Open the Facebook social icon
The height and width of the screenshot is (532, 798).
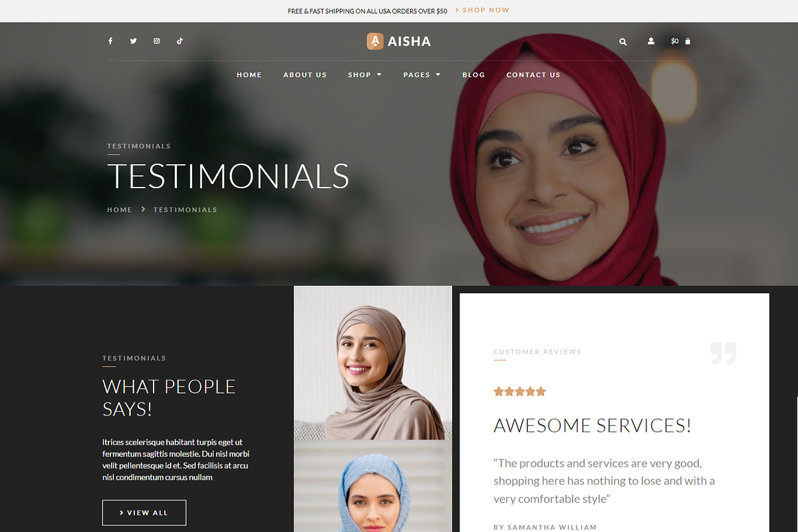(x=110, y=41)
